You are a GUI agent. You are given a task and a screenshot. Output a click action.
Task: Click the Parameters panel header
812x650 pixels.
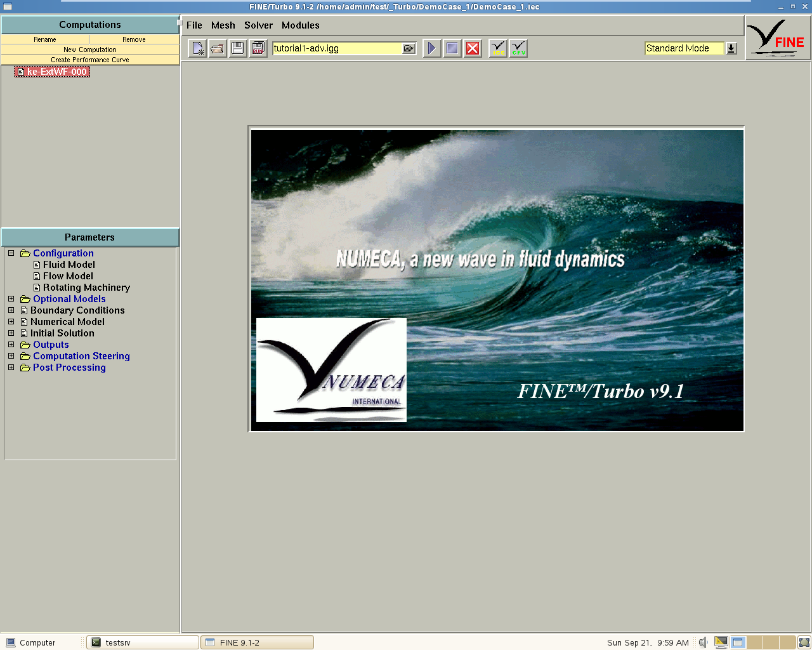coord(90,237)
